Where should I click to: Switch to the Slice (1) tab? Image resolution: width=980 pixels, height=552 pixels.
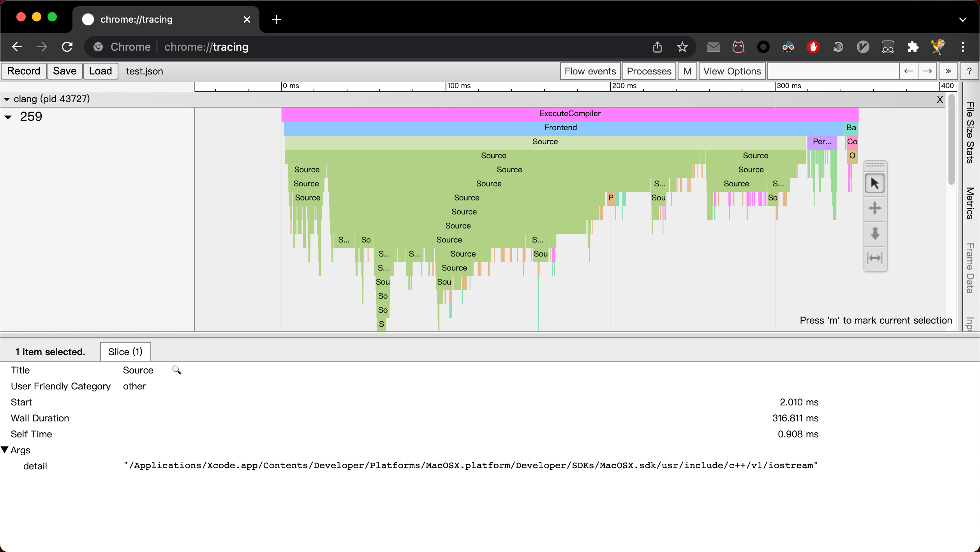coord(125,352)
